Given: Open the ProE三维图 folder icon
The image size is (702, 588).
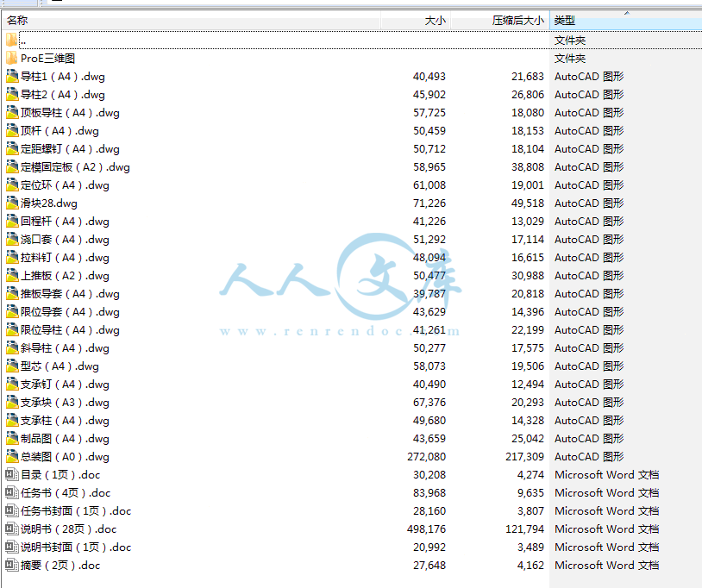Looking at the screenshot, I should pos(11,58).
